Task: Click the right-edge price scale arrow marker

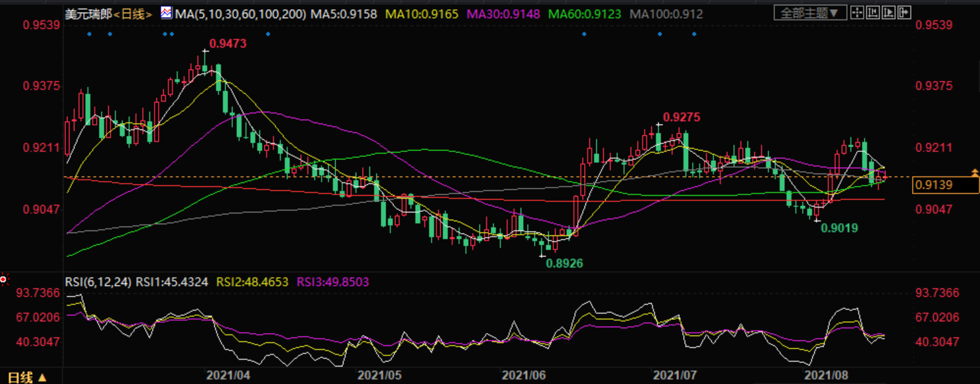Action: point(975,173)
